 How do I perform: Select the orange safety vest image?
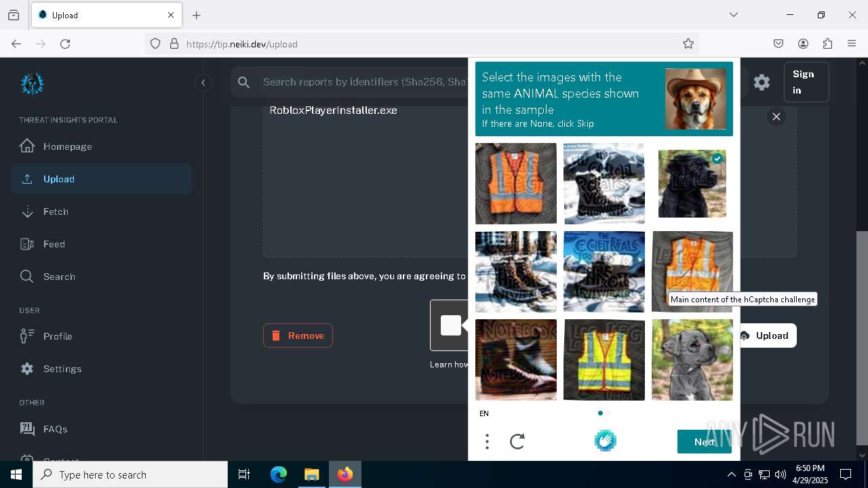pos(516,183)
